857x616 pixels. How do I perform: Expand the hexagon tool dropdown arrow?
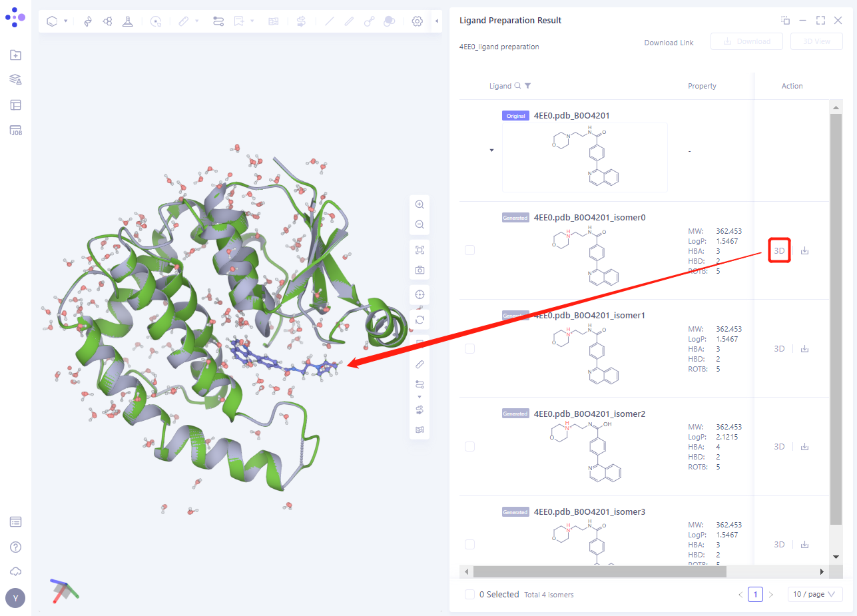click(x=65, y=21)
